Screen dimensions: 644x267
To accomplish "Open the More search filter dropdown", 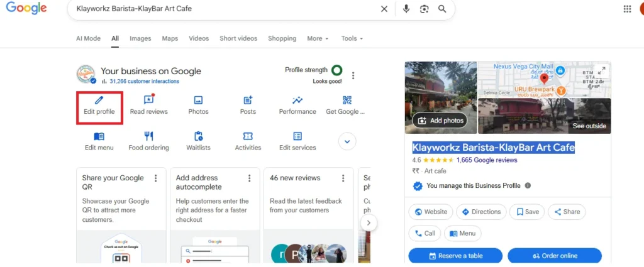I will (x=318, y=38).
